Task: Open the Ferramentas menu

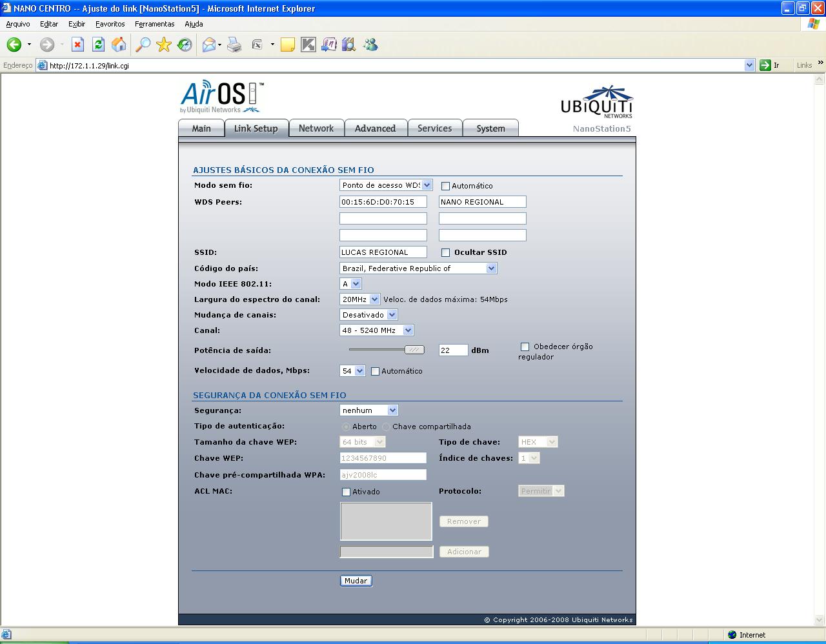Action: [x=155, y=24]
